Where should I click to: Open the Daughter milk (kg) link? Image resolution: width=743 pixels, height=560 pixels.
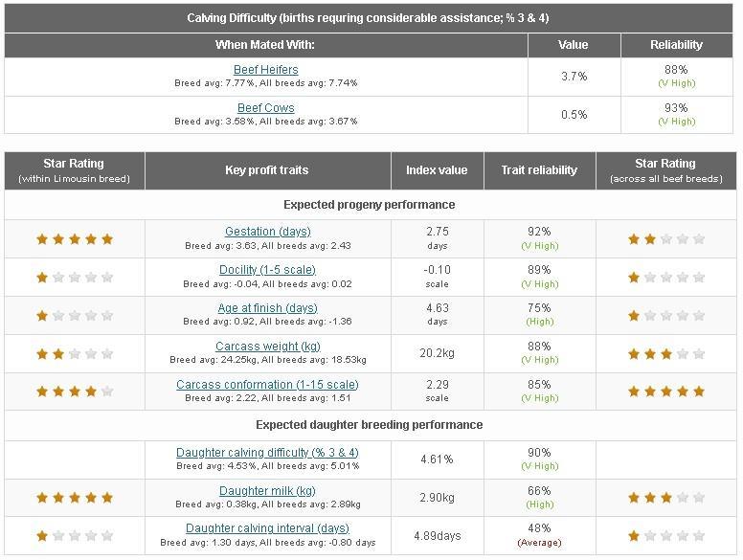267,491
